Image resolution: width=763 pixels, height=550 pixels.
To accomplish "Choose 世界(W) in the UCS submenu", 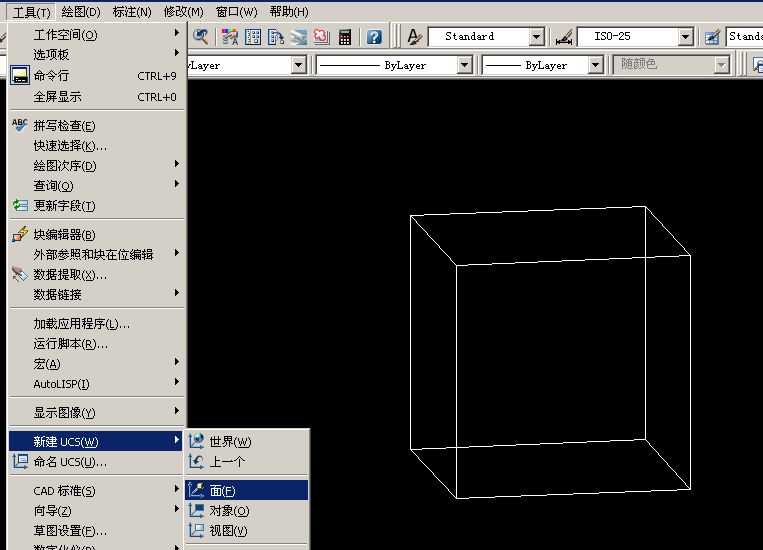I will pyautogui.click(x=247, y=441).
